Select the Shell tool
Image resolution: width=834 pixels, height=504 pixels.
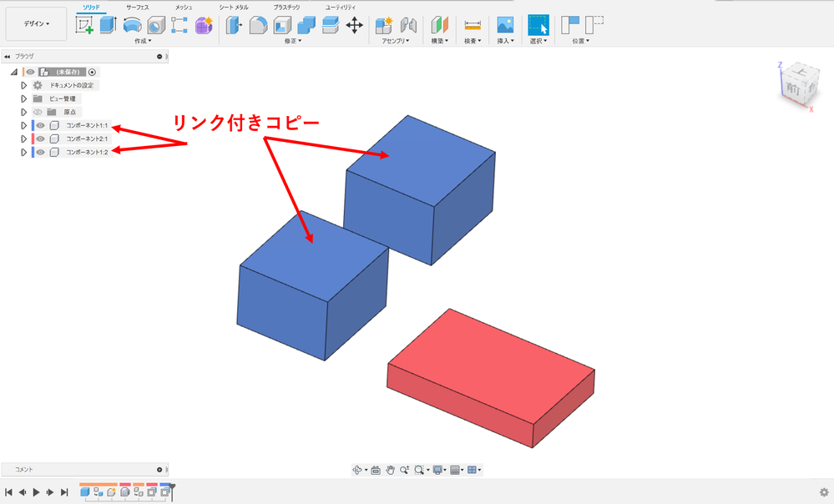point(282,25)
